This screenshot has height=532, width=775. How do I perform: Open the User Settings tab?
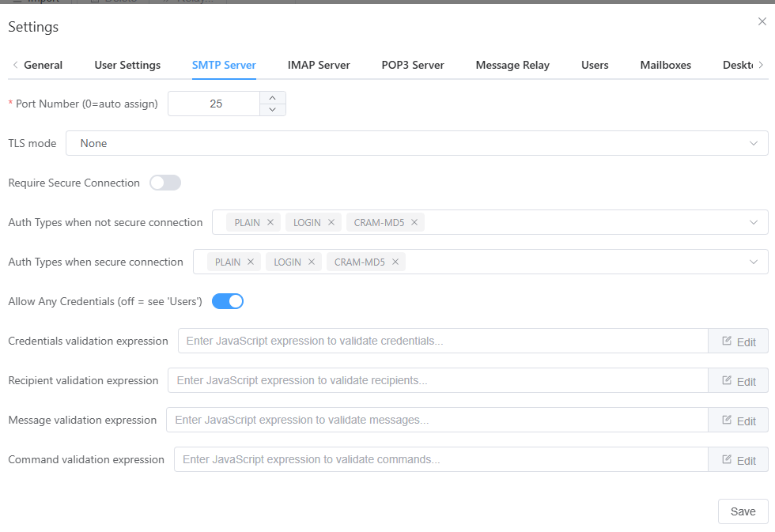(127, 65)
